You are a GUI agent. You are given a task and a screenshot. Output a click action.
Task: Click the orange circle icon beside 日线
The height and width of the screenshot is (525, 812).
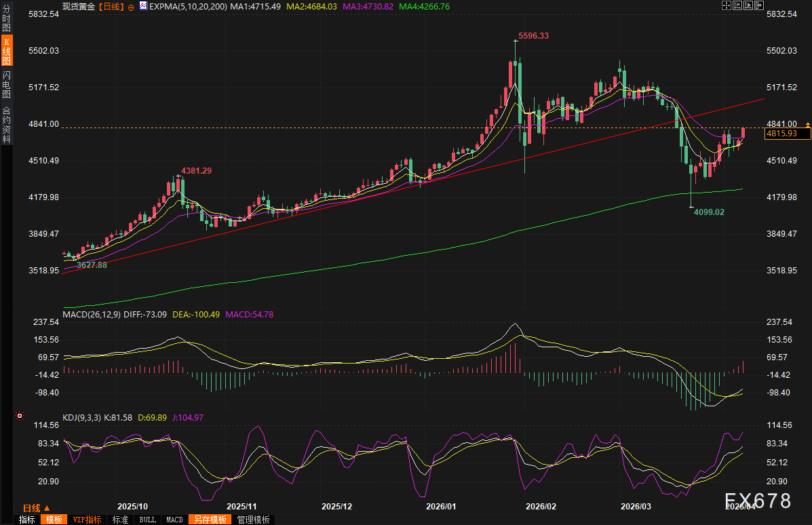[131, 7]
